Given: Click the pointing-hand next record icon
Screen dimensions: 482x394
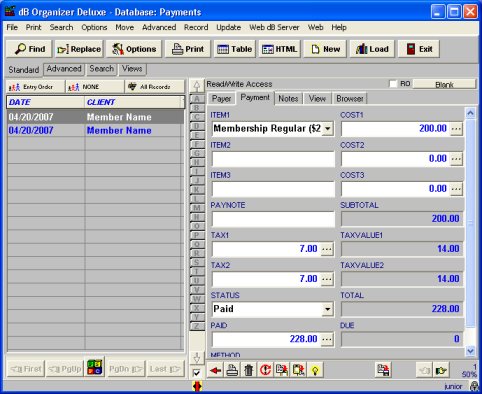Looking at the screenshot, I should 441,370.
